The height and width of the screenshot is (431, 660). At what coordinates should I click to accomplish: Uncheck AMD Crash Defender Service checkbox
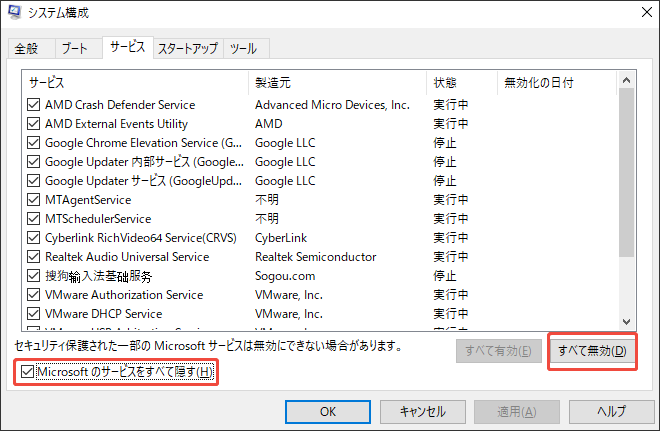[x=33, y=104]
